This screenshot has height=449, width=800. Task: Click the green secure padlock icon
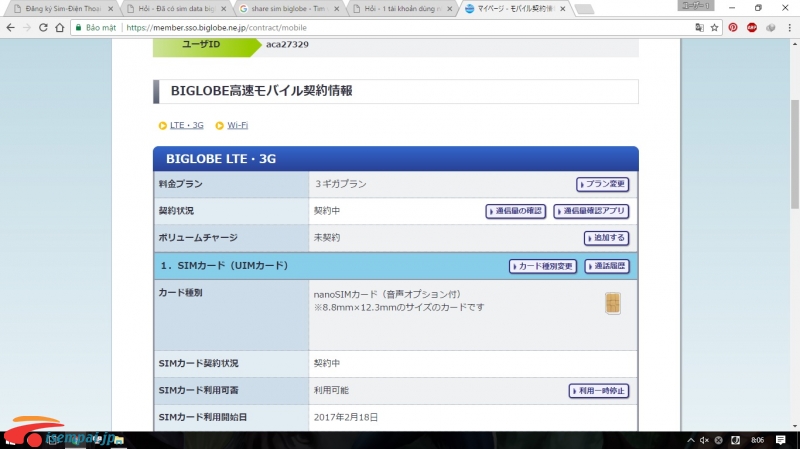(x=78, y=28)
